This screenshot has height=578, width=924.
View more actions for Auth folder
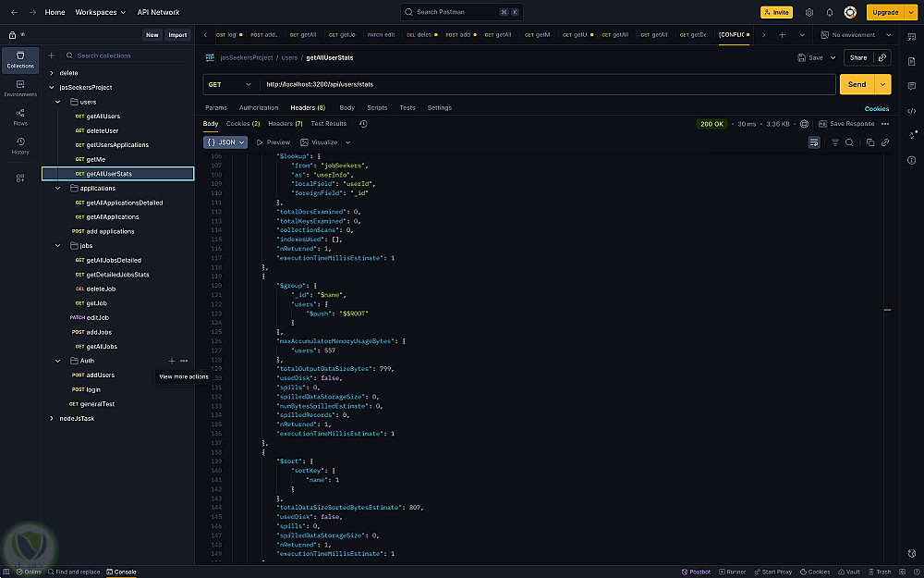[184, 361]
